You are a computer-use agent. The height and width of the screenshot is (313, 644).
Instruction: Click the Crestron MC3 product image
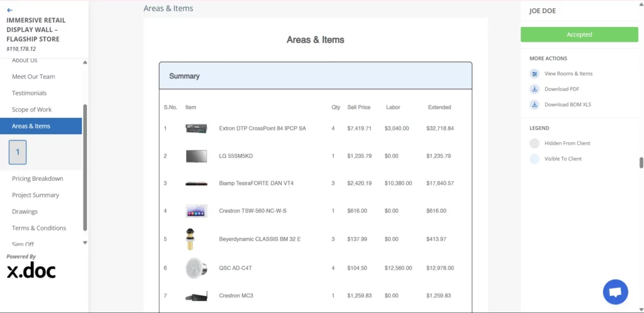pos(196,296)
